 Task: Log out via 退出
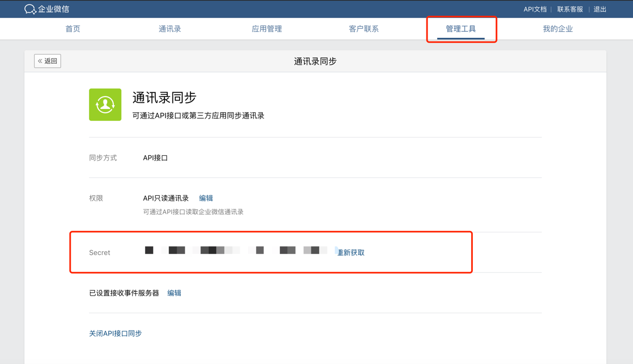tap(600, 9)
